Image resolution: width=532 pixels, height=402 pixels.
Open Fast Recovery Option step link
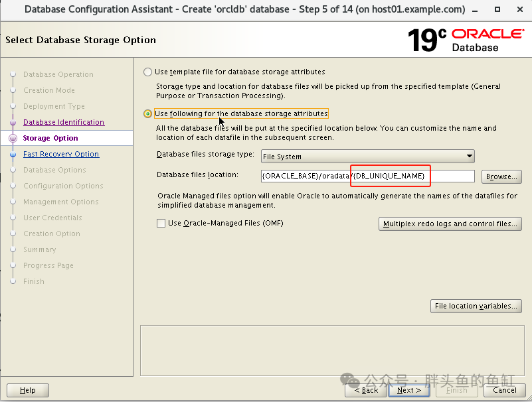[61, 154]
